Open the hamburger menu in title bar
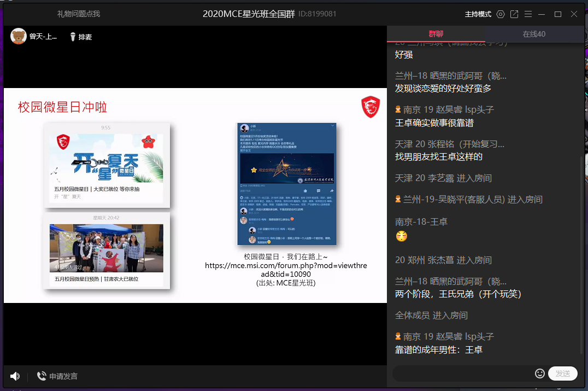This screenshot has height=391, width=588. tap(528, 14)
